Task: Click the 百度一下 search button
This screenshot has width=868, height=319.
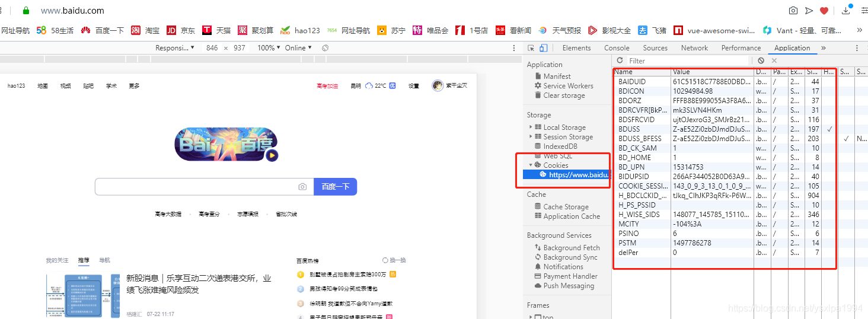Action: coord(335,187)
